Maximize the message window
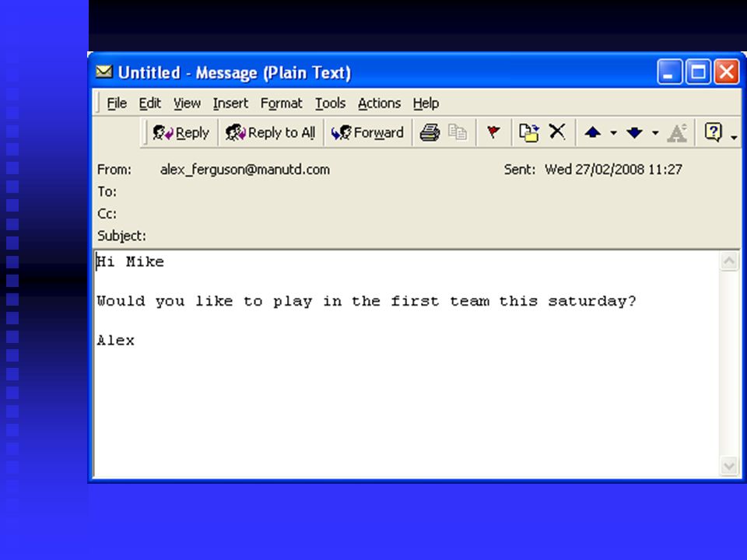The width and height of the screenshot is (747, 560). (x=698, y=72)
